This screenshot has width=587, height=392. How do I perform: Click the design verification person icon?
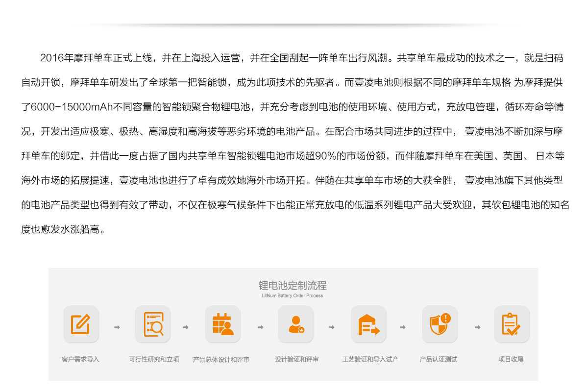(x=295, y=324)
